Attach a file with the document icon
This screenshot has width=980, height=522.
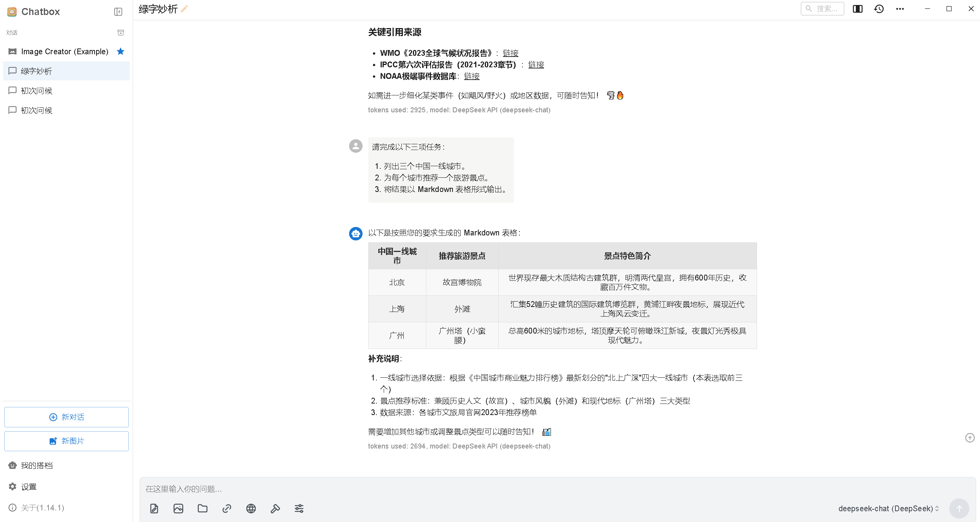[x=154, y=509]
